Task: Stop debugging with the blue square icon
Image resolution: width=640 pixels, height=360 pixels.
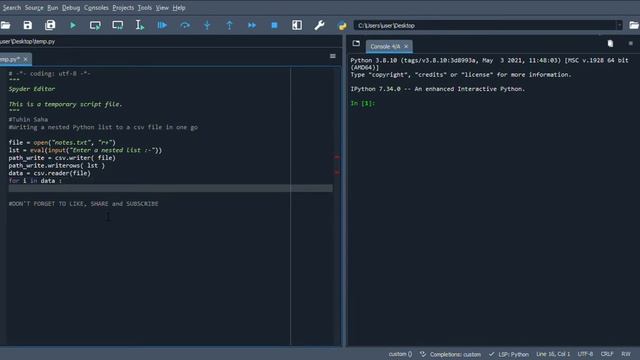Action: point(274,25)
